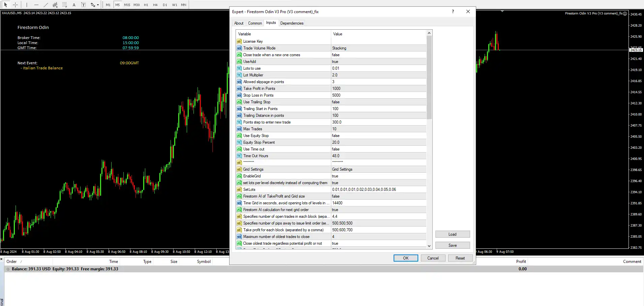The width and height of the screenshot is (644, 306).
Task: Select the Cursor arrow tool
Action: [5, 5]
